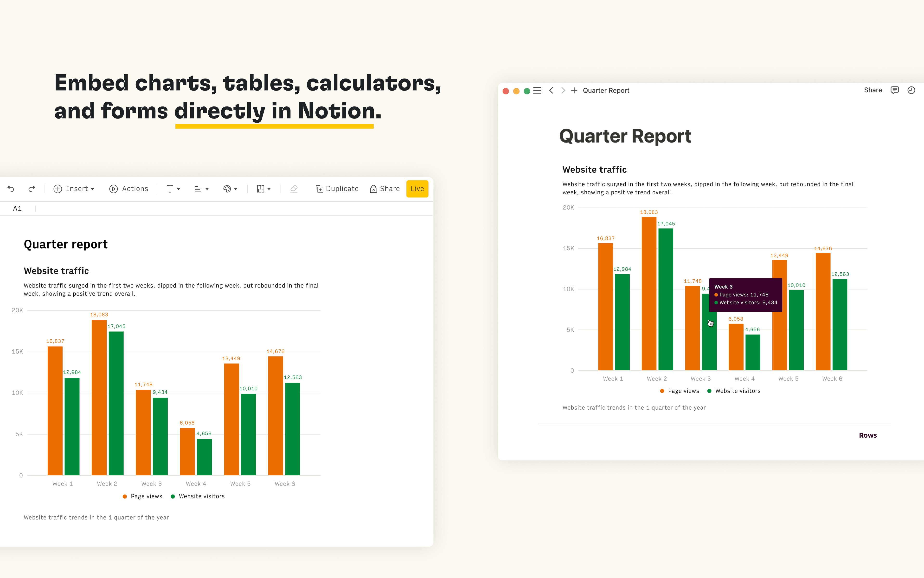Click the Share button with lock icon
Image resolution: width=924 pixels, height=578 pixels.
tap(385, 189)
